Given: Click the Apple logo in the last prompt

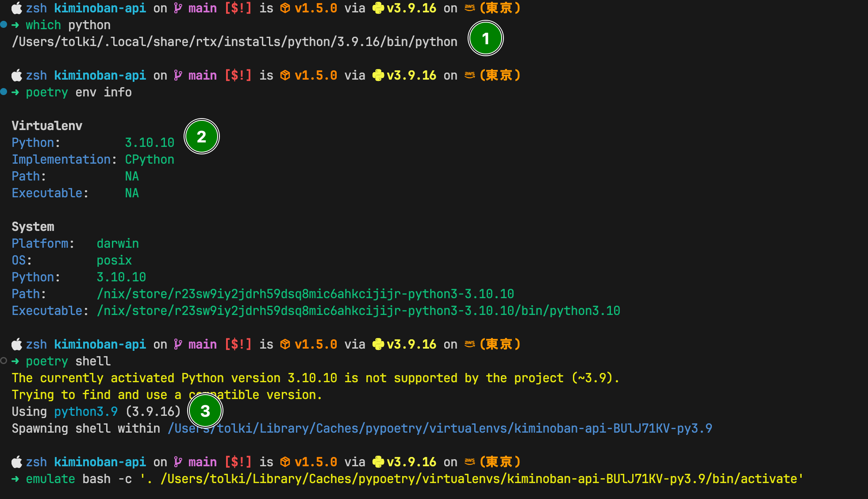Looking at the screenshot, I should [x=16, y=461].
